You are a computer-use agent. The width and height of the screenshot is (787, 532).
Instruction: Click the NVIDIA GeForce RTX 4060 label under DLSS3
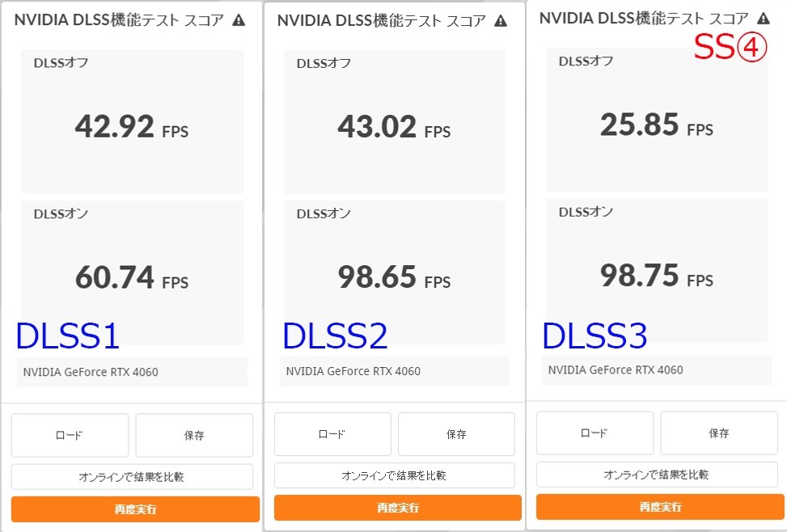tap(656, 369)
